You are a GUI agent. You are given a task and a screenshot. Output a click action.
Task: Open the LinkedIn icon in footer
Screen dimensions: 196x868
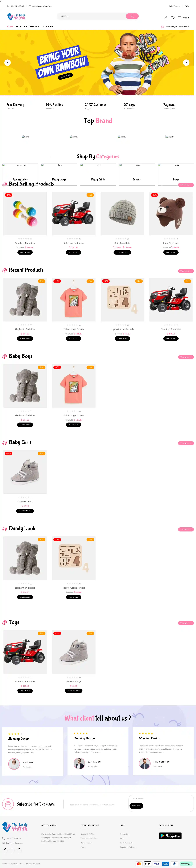click(x=19, y=849)
